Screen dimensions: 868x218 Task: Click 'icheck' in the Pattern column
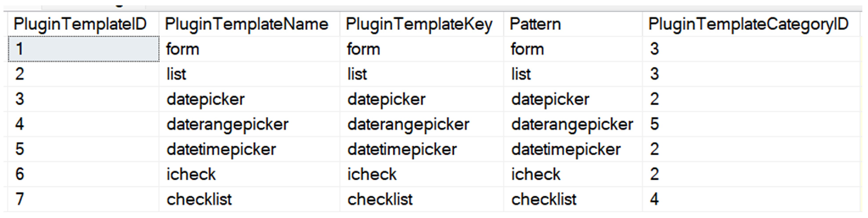(536, 174)
